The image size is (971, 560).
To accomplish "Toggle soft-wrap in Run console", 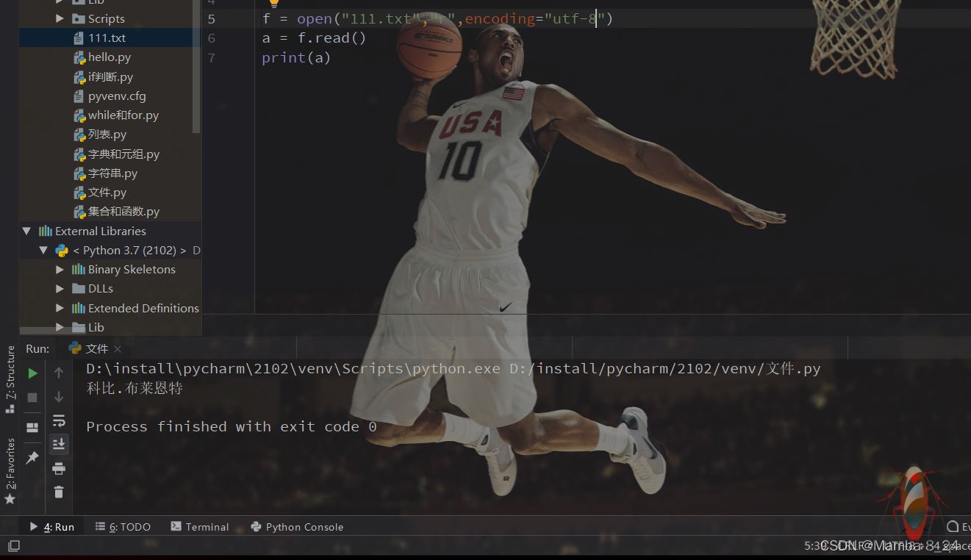I will tap(59, 420).
